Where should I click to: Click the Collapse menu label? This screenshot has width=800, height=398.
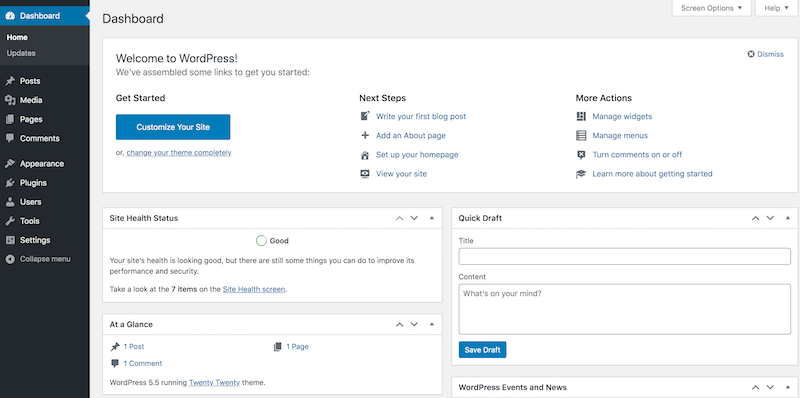tap(45, 259)
